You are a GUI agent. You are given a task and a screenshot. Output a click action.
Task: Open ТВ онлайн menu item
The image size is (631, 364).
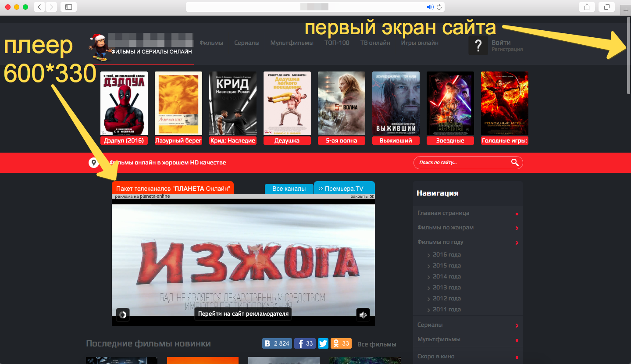point(375,43)
